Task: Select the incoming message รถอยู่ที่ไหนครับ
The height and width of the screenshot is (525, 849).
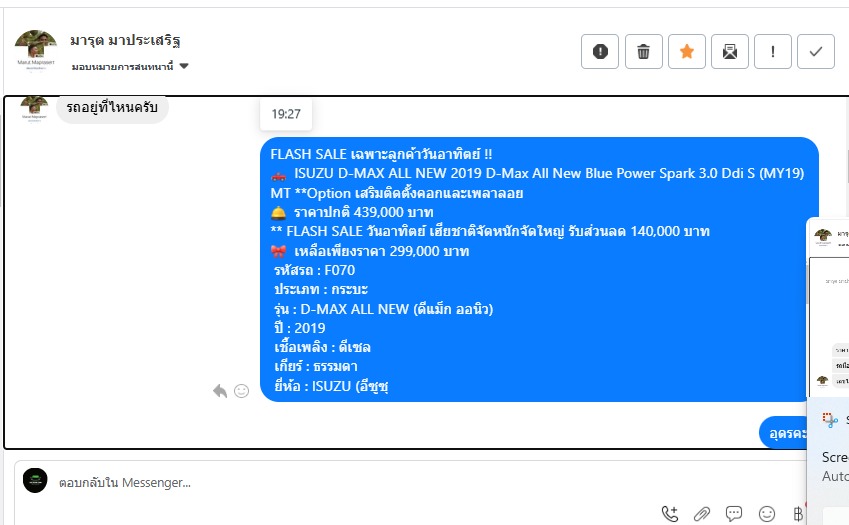Action: coord(112,108)
